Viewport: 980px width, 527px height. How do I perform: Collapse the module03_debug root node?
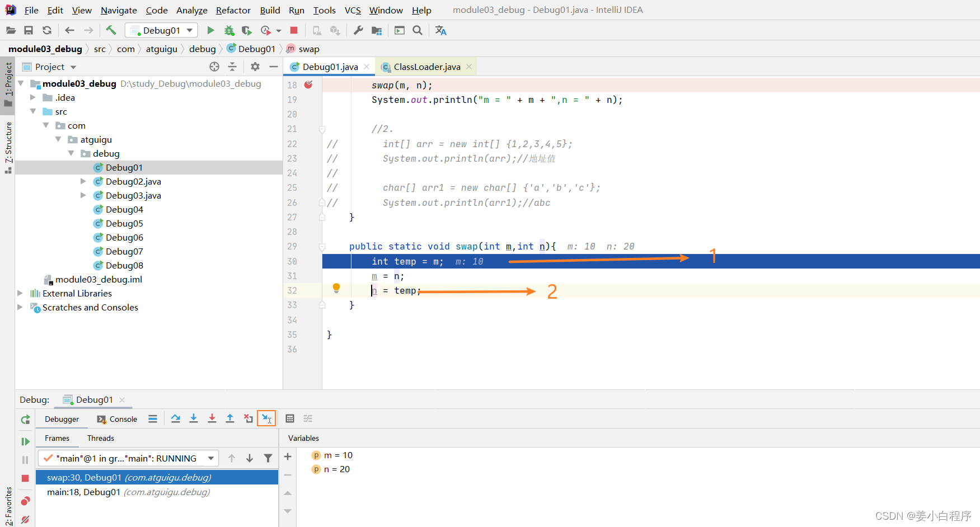point(21,83)
